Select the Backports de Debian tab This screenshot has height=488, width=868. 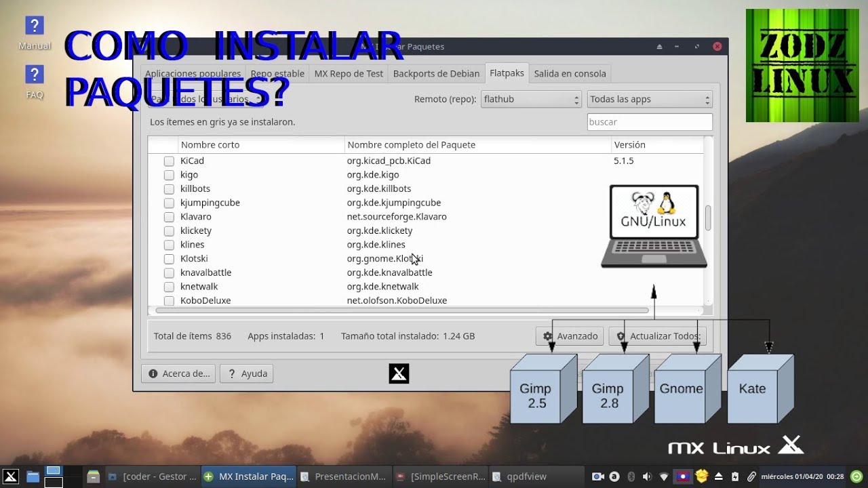pyautogui.click(x=436, y=73)
